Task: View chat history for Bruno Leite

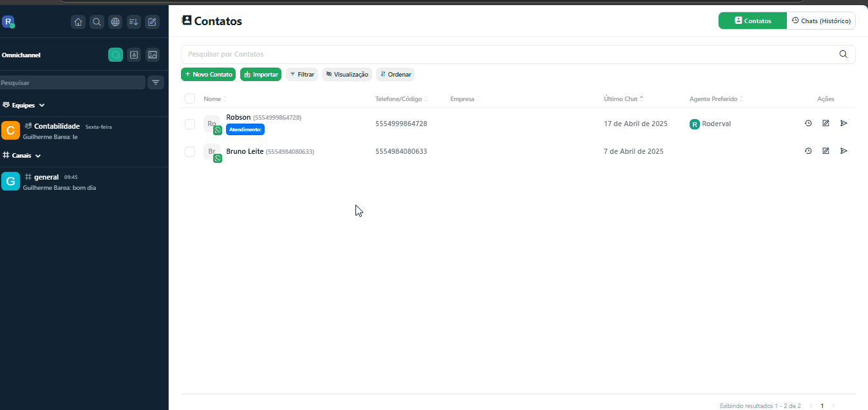Action: point(808,151)
